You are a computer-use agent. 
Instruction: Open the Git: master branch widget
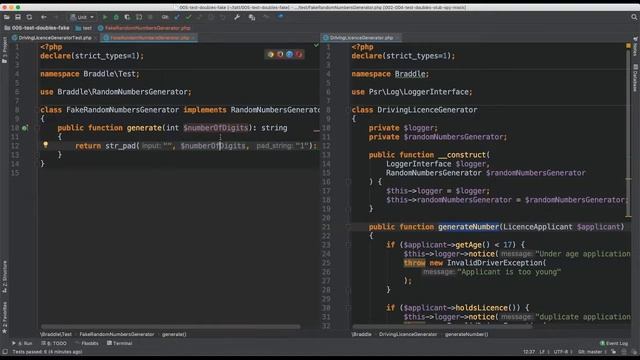point(591,352)
